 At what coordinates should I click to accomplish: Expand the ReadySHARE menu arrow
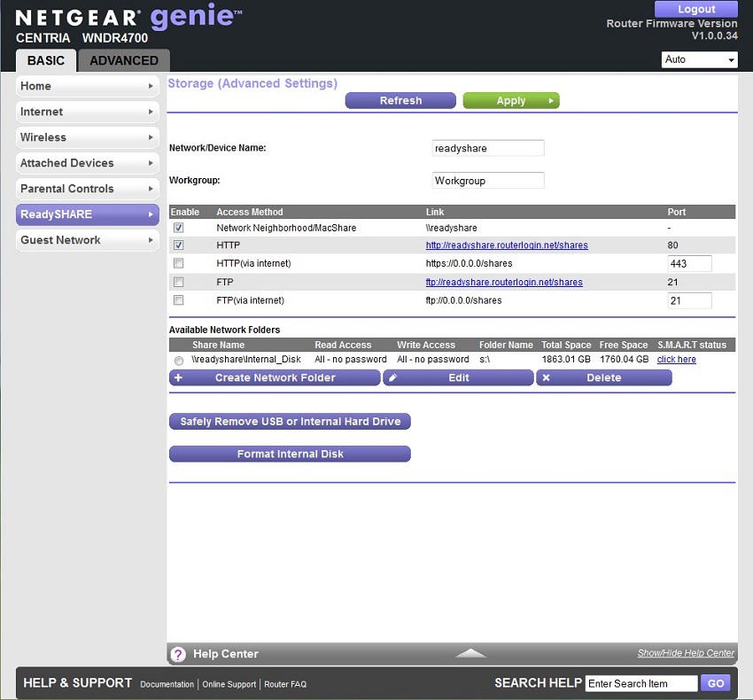[151, 214]
